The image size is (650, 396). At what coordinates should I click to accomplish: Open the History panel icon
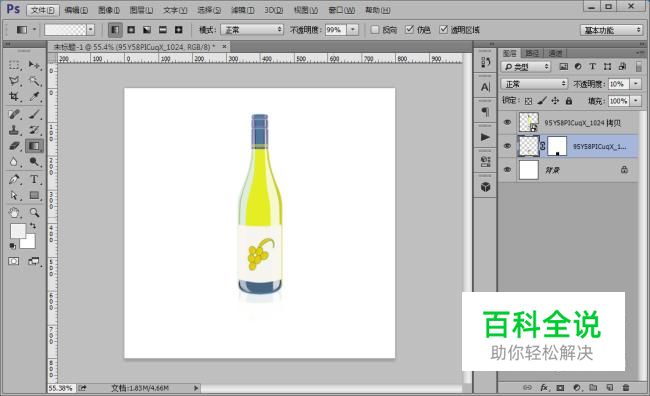(x=485, y=63)
